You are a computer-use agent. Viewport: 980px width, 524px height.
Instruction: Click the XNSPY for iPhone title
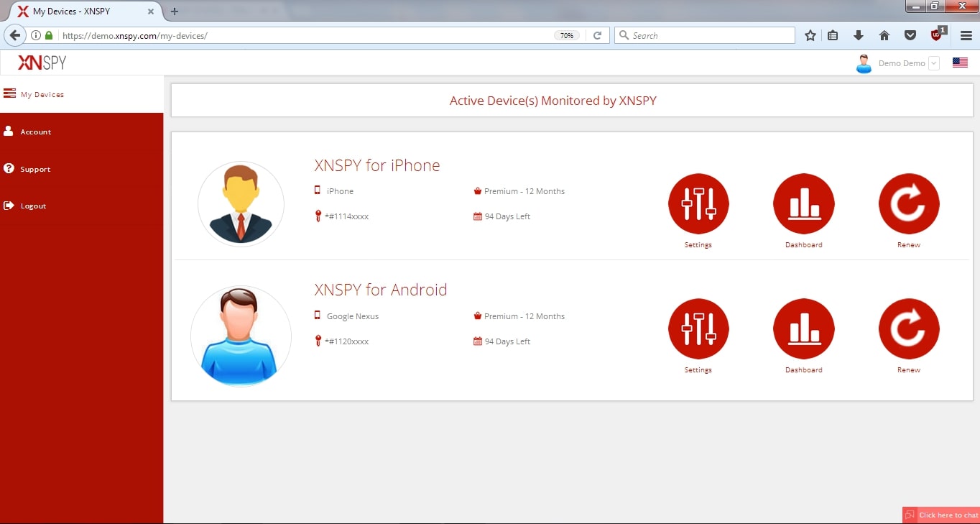[x=377, y=165]
